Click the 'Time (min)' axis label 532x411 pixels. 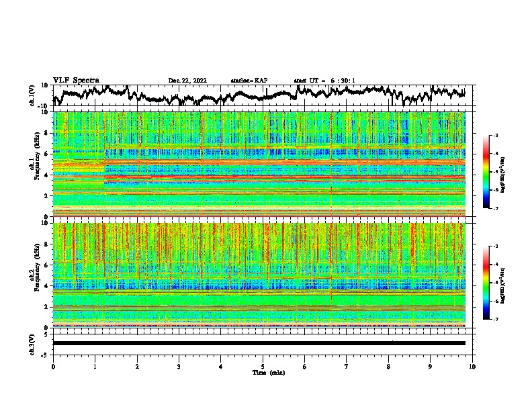click(x=269, y=373)
